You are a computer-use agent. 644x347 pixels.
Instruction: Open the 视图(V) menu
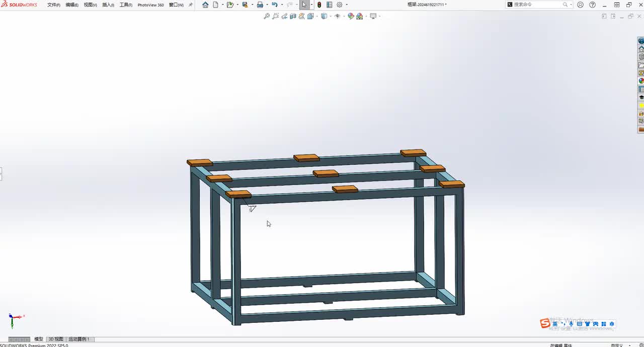point(91,5)
